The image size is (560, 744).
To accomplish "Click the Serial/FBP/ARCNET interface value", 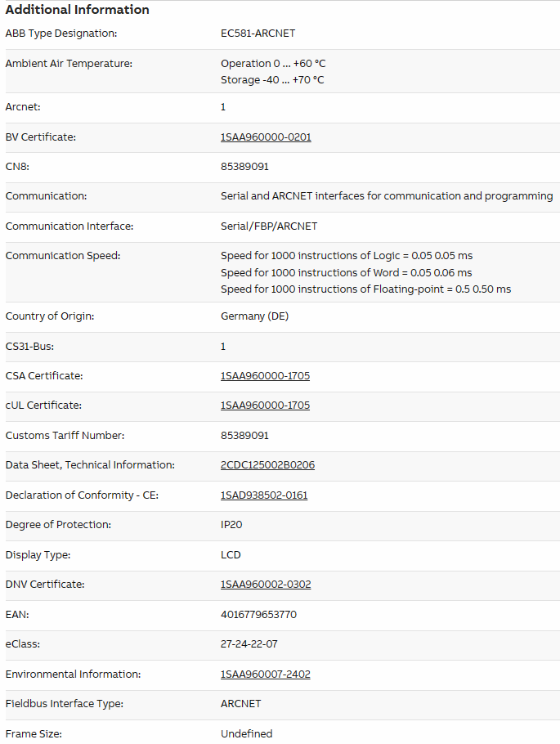I will coord(269,226).
